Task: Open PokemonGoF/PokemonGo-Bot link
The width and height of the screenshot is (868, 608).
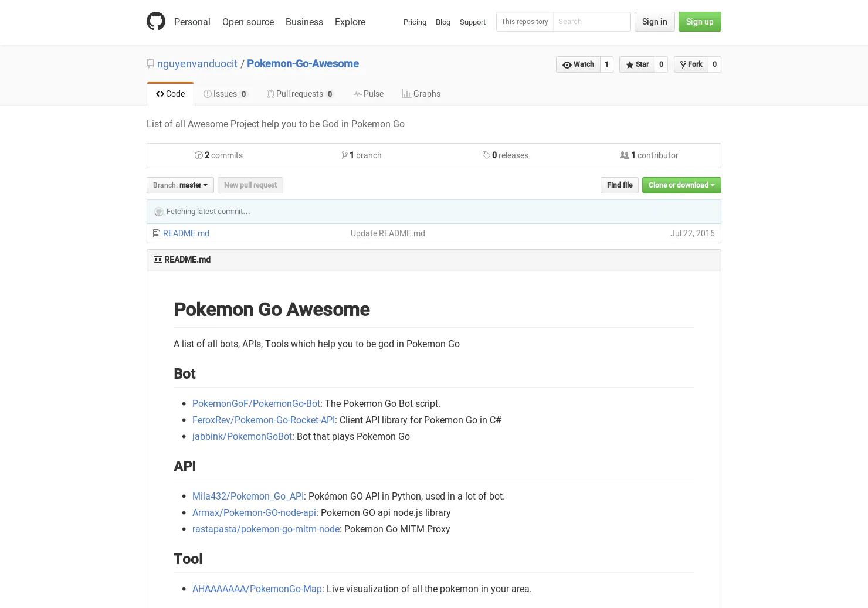Action: pos(256,404)
